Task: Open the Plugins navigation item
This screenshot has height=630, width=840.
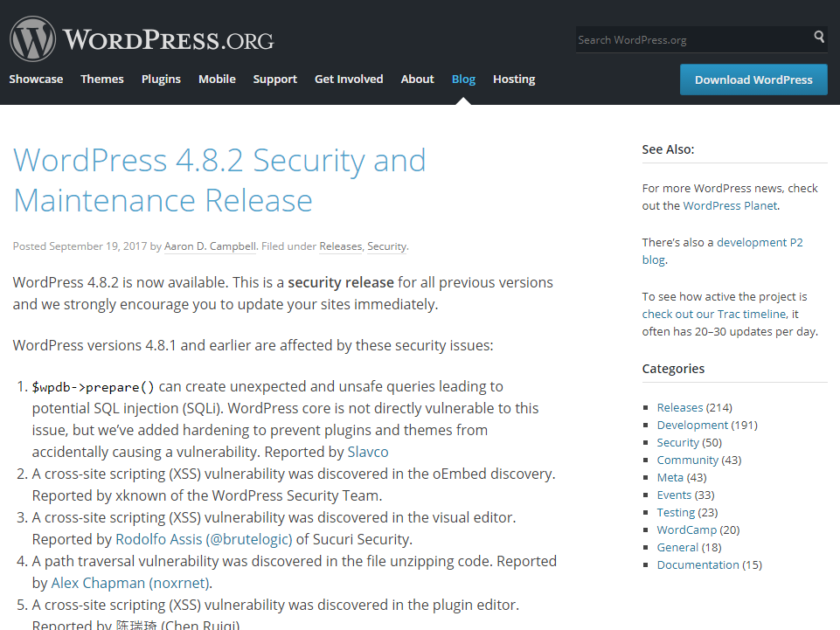Action: (161, 79)
